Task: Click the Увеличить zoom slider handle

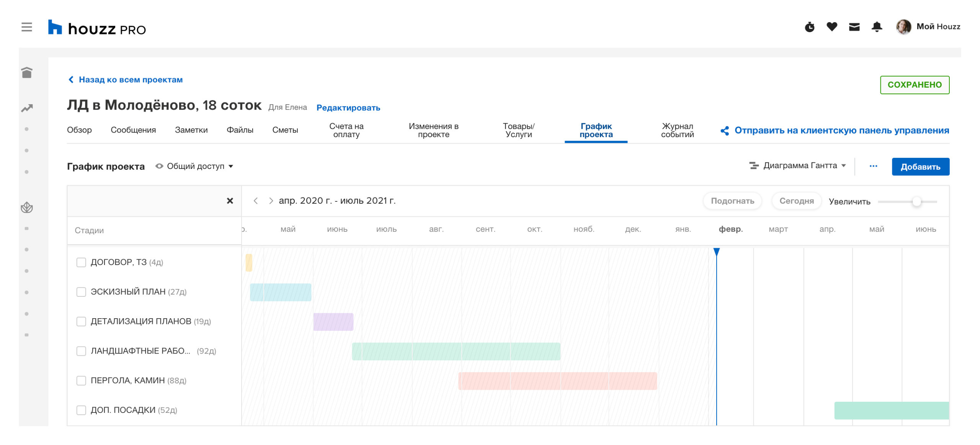Action: click(916, 201)
